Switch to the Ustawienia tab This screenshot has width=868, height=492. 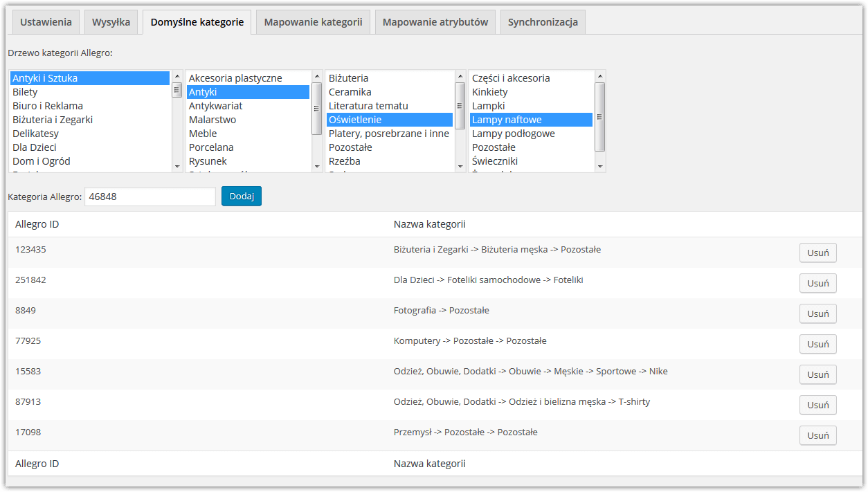click(46, 22)
